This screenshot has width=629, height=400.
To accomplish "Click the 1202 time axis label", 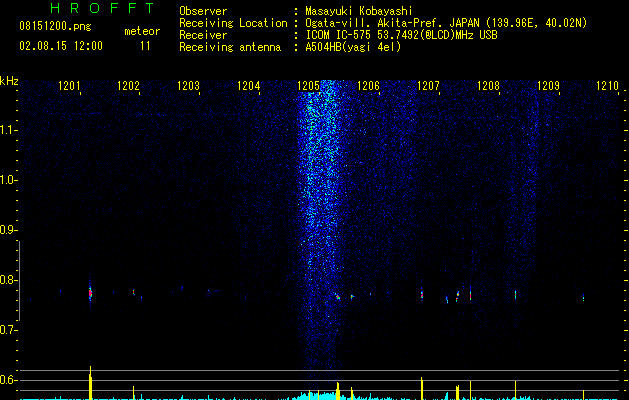I will pyautogui.click(x=128, y=85).
